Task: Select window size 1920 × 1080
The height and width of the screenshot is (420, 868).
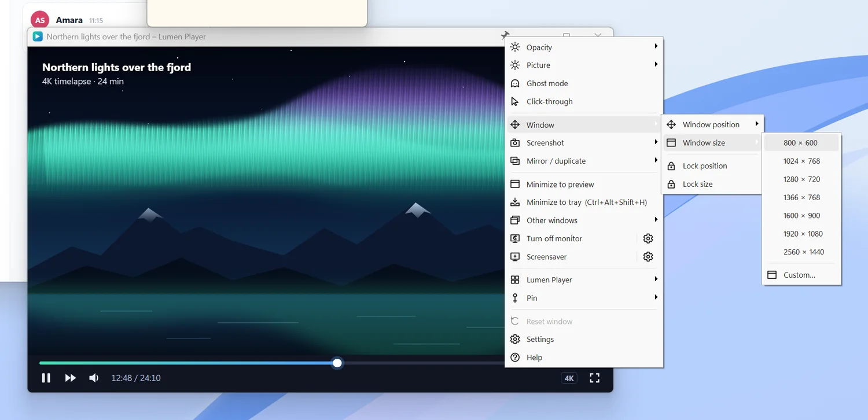Action: (x=801, y=234)
